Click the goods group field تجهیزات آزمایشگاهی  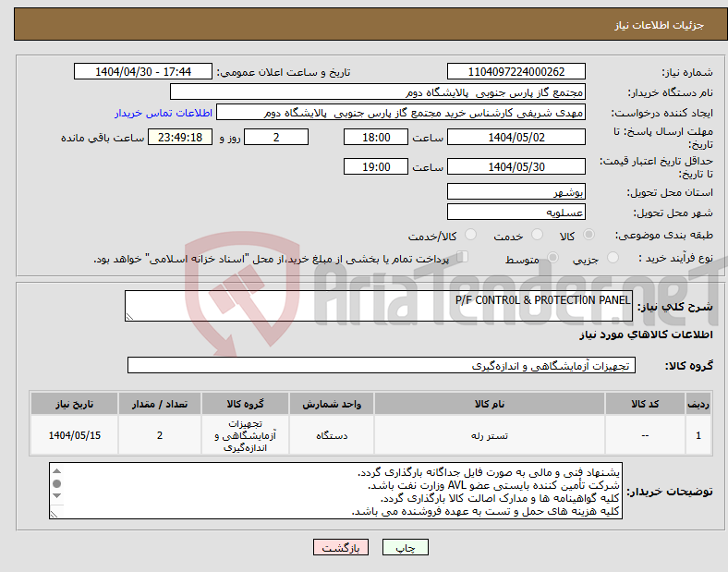click(382, 365)
